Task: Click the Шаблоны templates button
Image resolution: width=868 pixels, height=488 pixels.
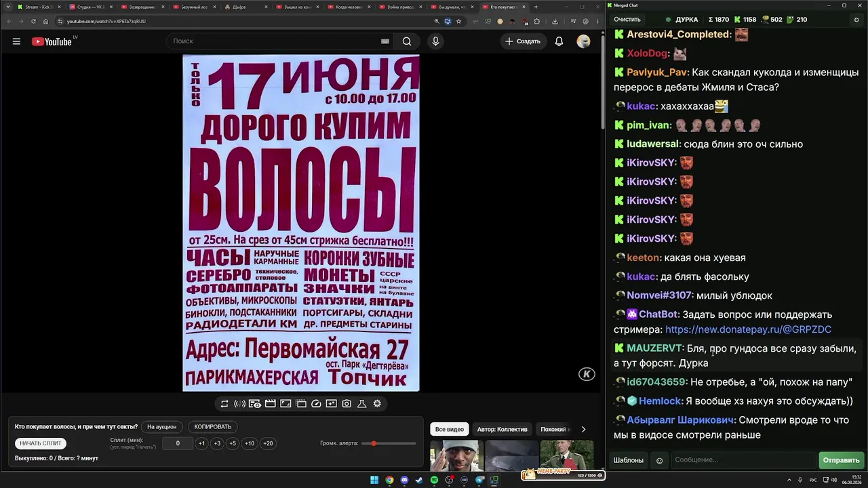Action: tap(629, 460)
